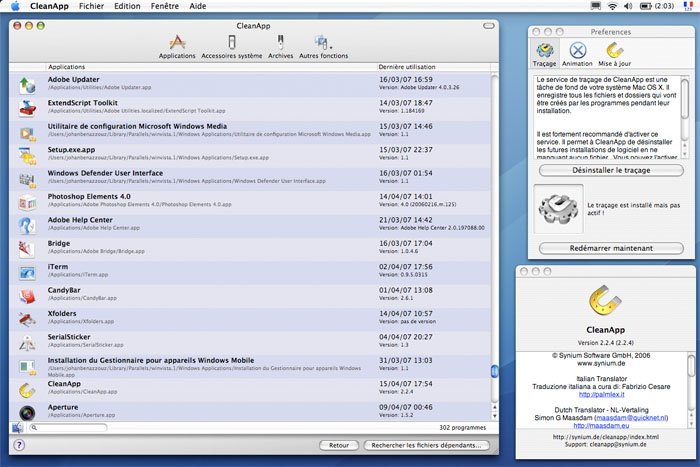Image resolution: width=700 pixels, height=467 pixels.
Task: Select the Bridge row name
Action: coord(59,243)
